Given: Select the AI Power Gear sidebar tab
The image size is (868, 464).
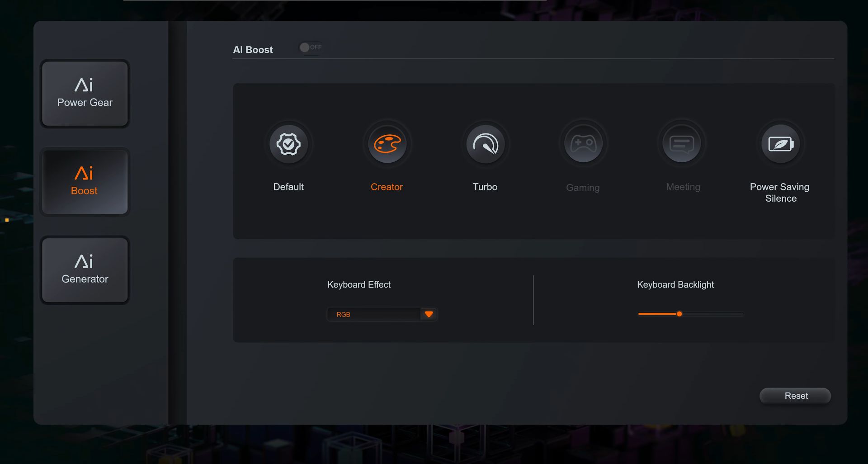Looking at the screenshot, I should (x=85, y=94).
